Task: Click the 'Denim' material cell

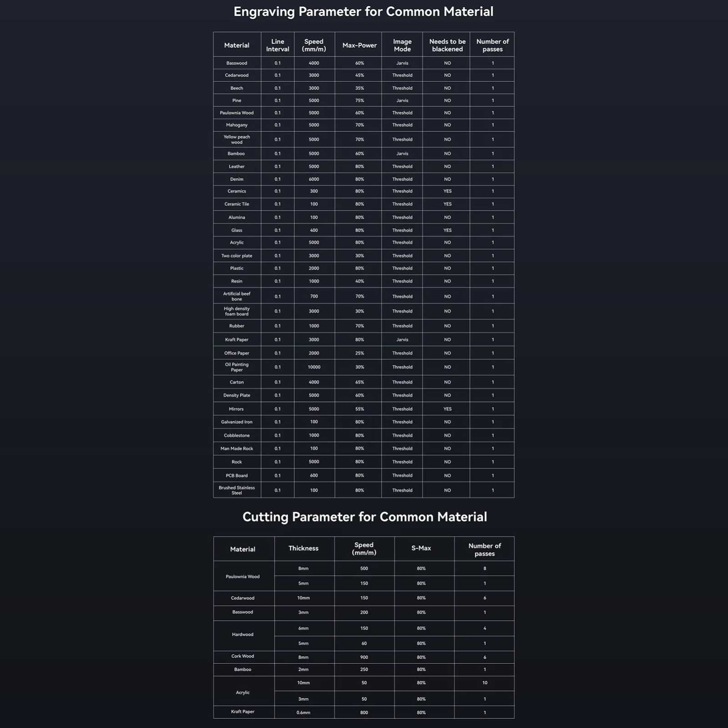Action: pyautogui.click(x=237, y=179)
